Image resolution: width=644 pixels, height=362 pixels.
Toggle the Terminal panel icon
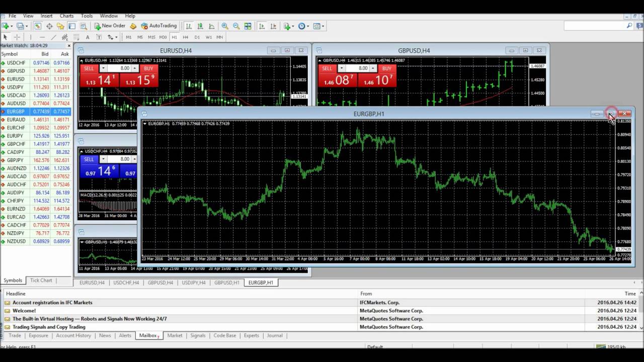[72, 26]
